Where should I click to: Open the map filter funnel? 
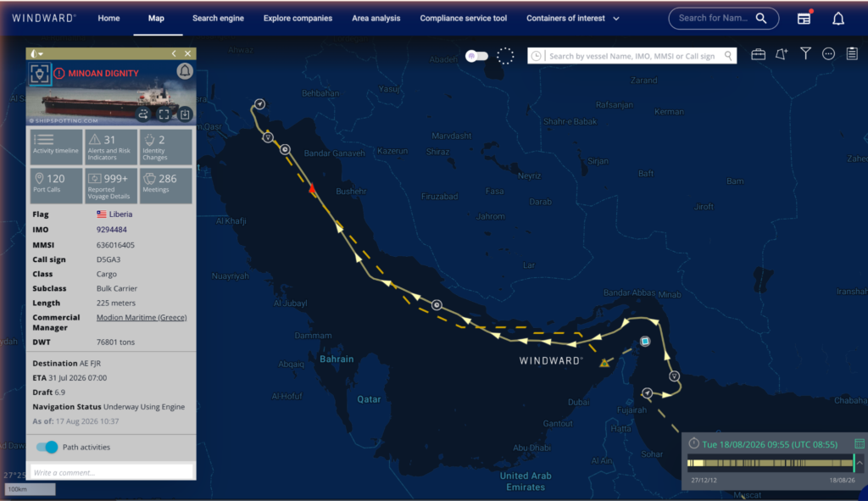pos(805,53)
